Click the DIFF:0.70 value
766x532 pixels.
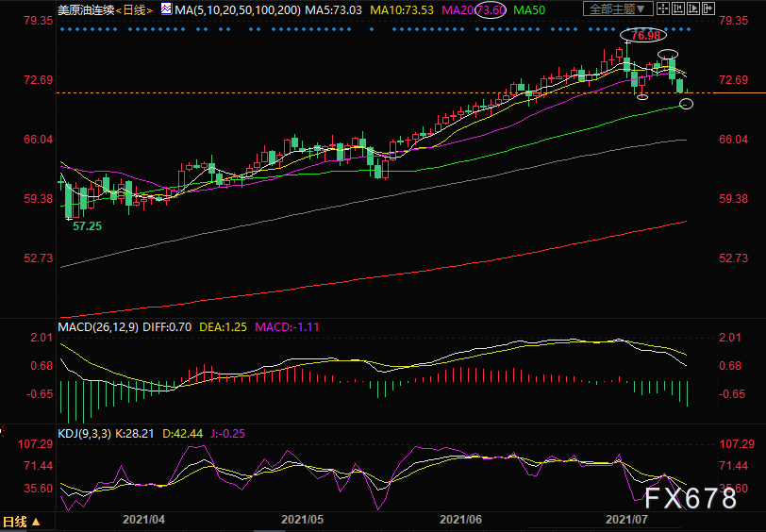[x=167, y=326]
